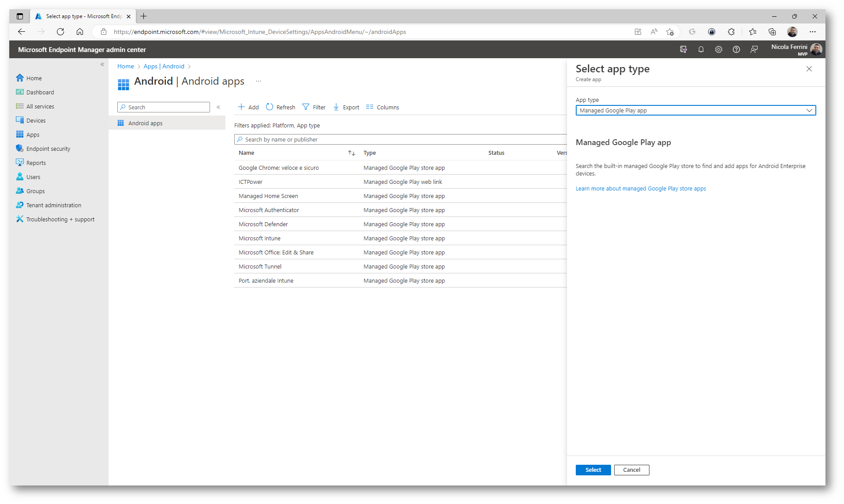
Task: Collapse the Android apps blade menu
Action: click(x=218, y=107)
